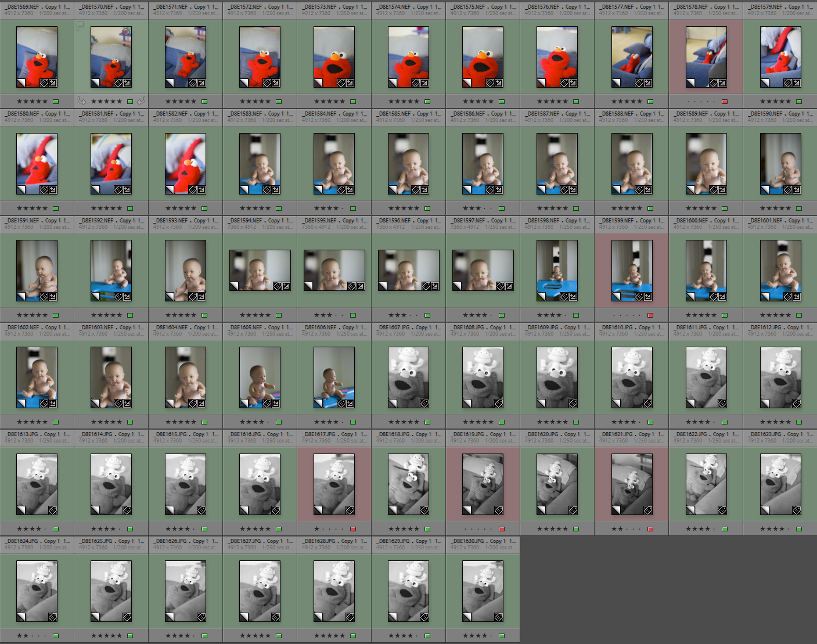Click develop adjustments badge on _D8E1606.NEF
The height and width of the screenshot is (644, 817).
point(350,404)
